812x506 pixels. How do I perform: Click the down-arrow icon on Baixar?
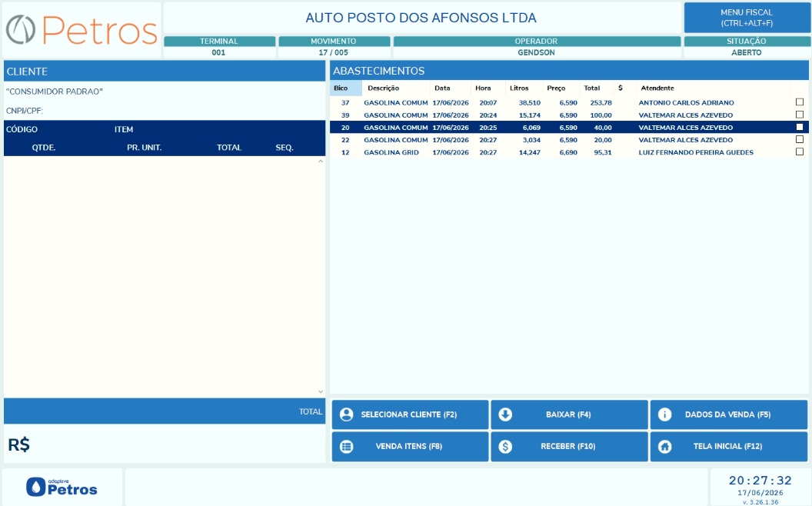tap(505, 414)
